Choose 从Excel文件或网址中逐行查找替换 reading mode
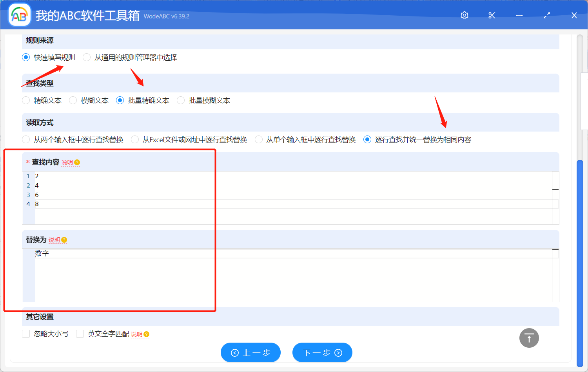588x372 pixels. tap(134, 139)
